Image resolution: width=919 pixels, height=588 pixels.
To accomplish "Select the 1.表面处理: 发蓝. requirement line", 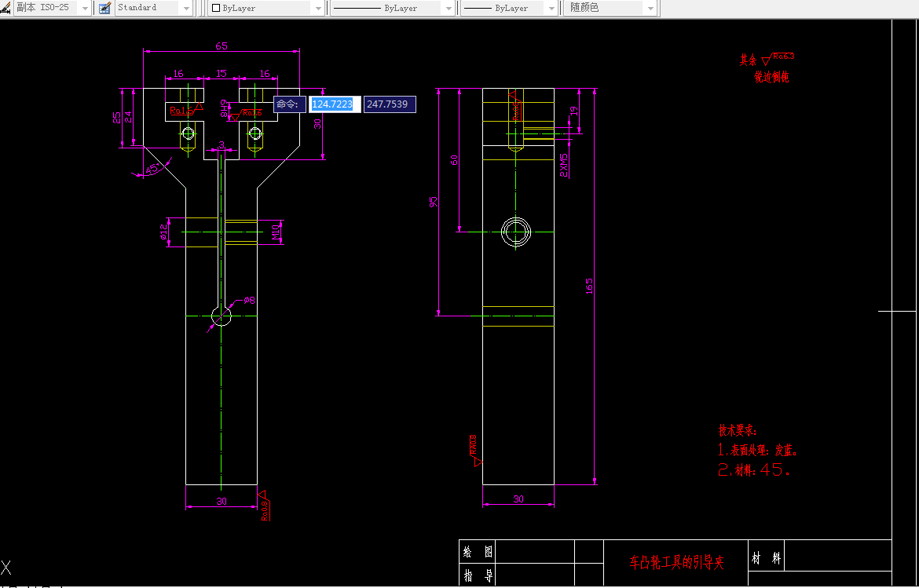I will (x=758, y=451).
